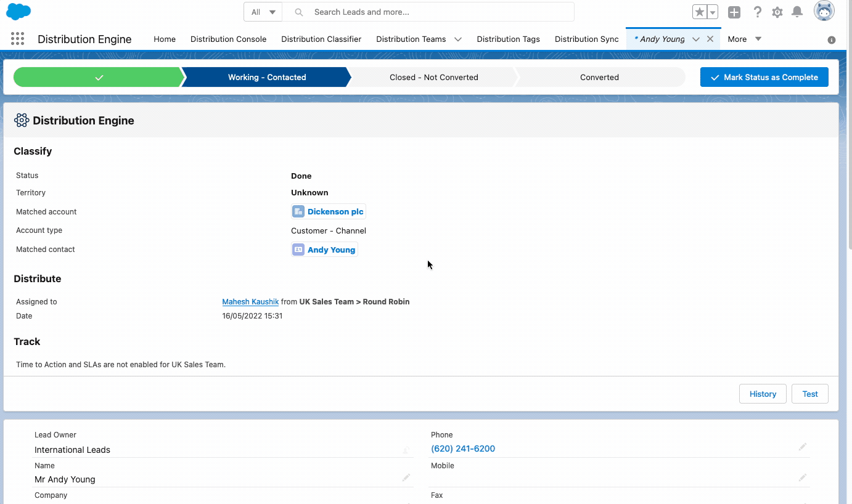Click the Favorites star icon
Image resolution: width=852 pixels, height=504 pixels.
(699, 12)
